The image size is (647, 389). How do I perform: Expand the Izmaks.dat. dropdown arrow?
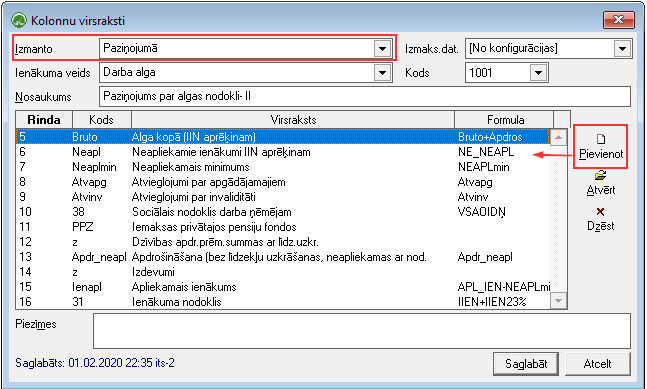pos(622,49)
